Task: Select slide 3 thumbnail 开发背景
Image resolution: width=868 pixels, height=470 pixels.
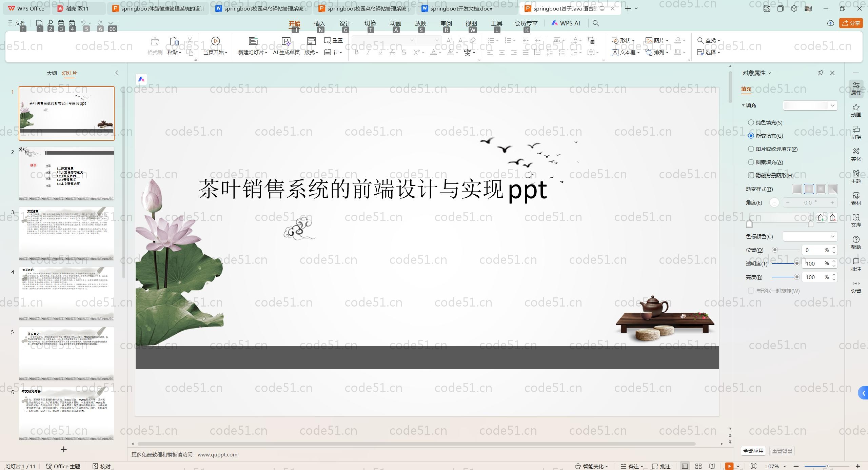Action: 66,233
